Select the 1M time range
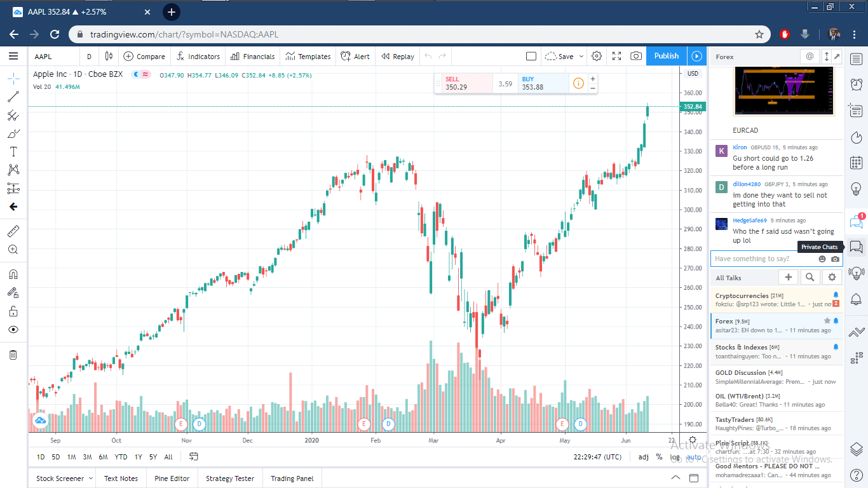The image size is (868, 488). tap(71, 457)
